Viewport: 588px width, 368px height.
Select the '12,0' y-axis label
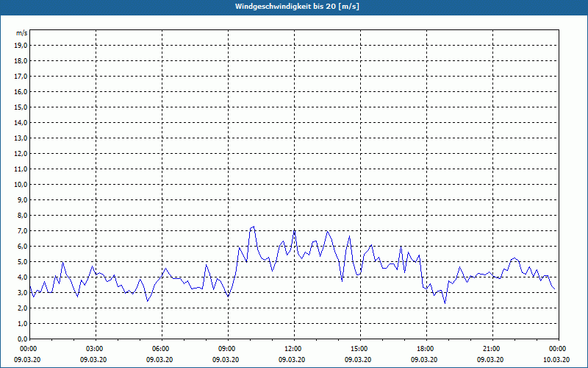21,154
